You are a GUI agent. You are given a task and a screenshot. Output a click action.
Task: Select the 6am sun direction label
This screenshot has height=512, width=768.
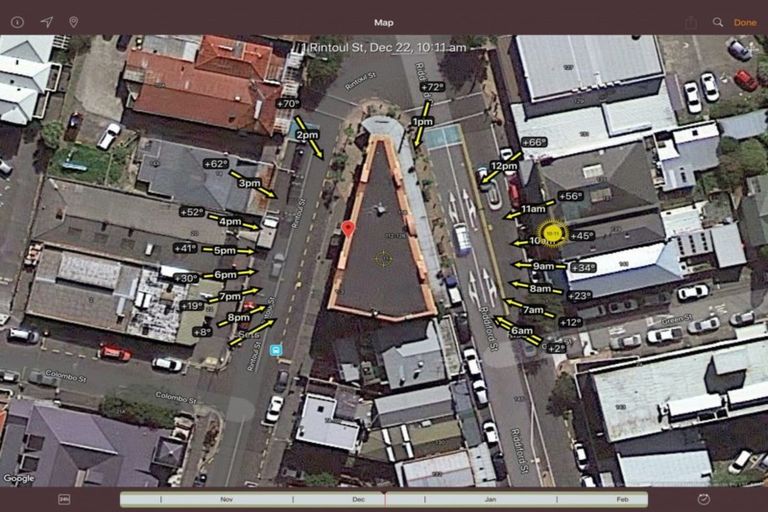coord(521,330)
